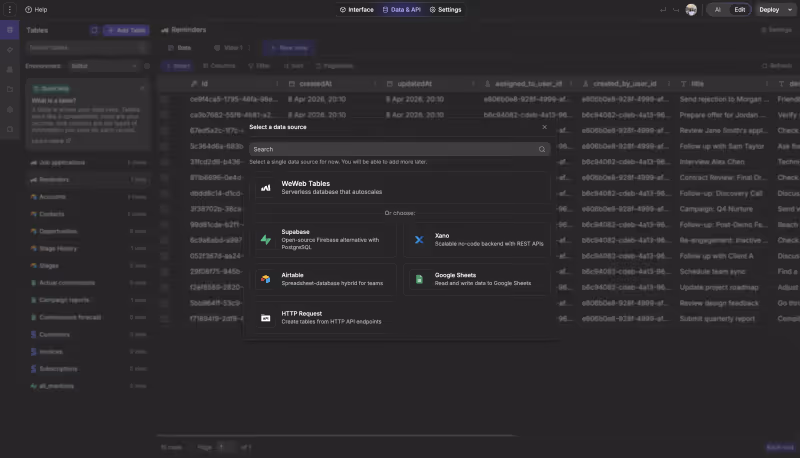Open the Sort option in toolbar
The image size is (800, 458).
[x=294, y=66]
